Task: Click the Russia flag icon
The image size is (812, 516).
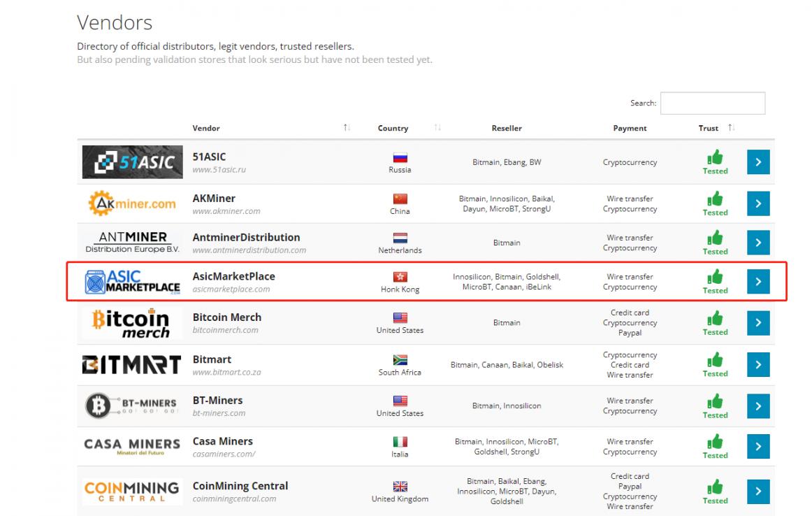Action: click(400, 159)
